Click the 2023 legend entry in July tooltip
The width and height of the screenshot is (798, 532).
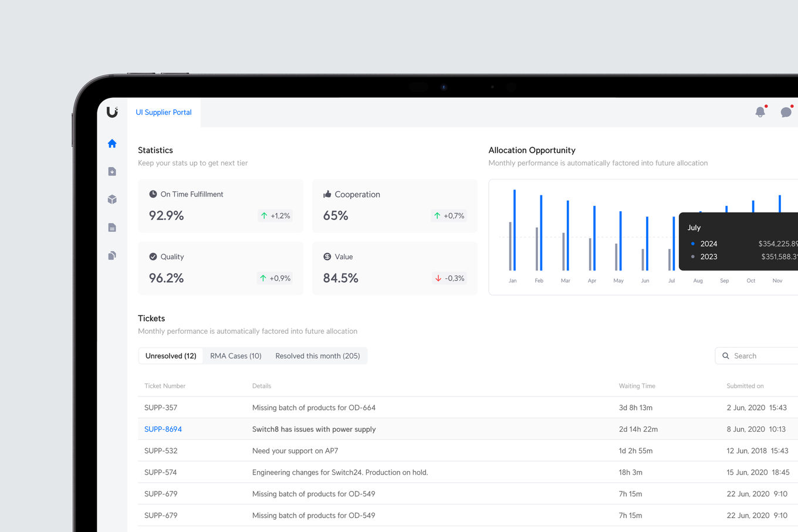(709, 257)
